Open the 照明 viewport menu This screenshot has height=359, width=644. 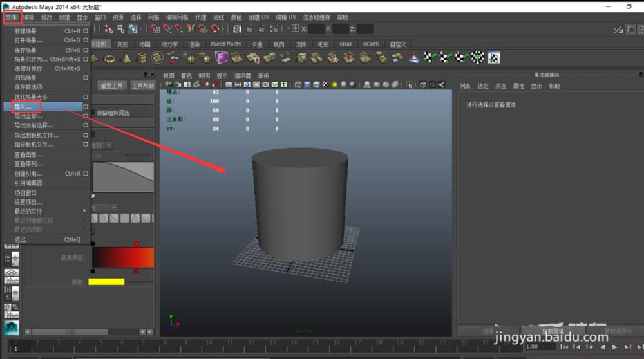click(x=204, y=76)
